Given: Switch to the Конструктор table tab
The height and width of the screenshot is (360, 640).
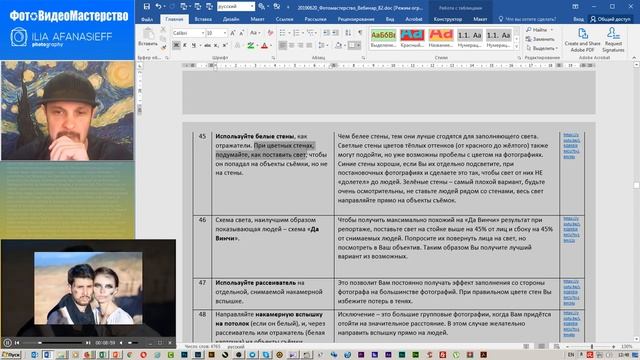Looking at the screenshot, I should tap(448, 19).
